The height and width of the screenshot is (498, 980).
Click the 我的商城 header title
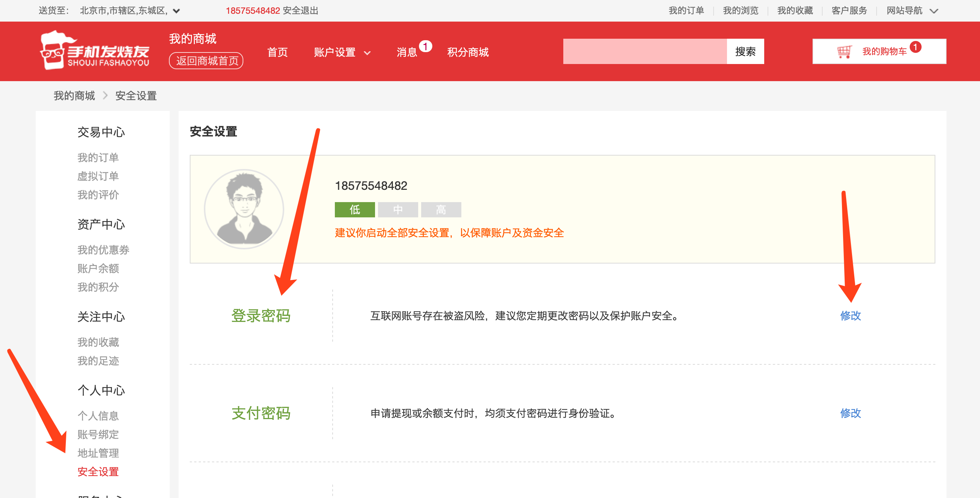[x=192, y=38]
